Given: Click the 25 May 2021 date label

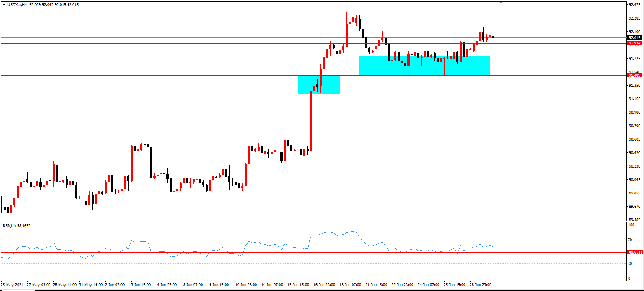Looking at the screenshot, I should click(12, 285).
